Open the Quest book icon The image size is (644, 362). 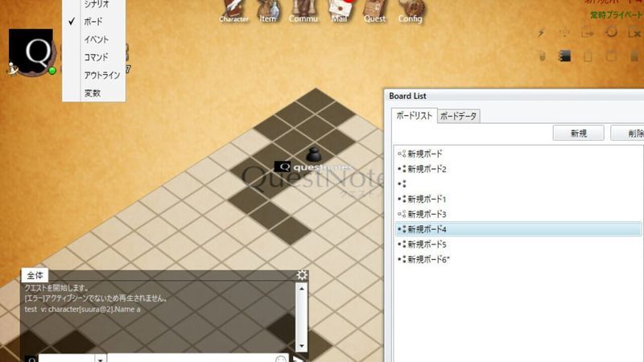pos(374,11)
